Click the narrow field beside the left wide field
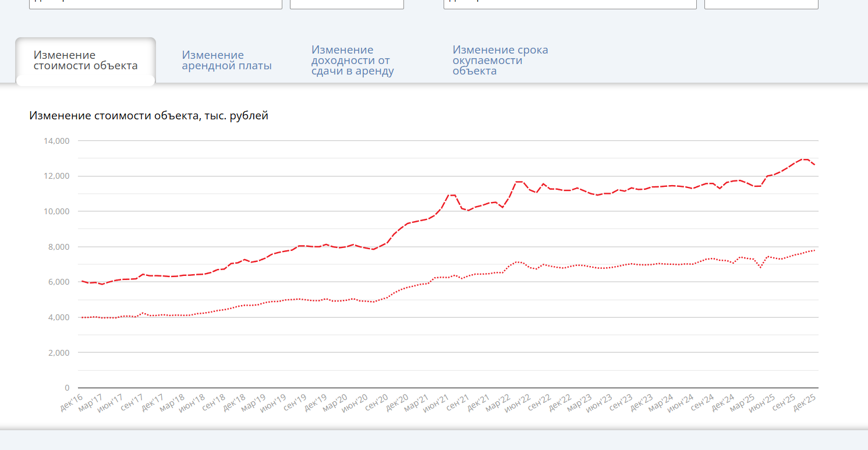 point(346,3)
